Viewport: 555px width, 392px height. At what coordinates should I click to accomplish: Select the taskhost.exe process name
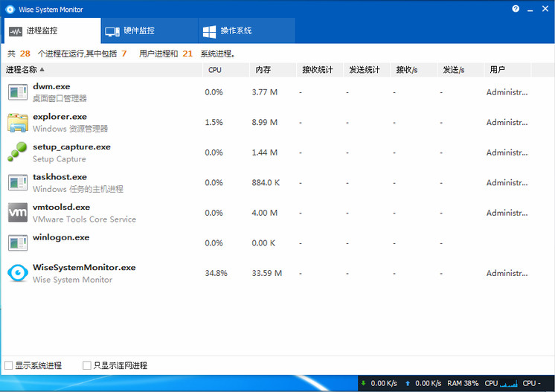click(x=60, y=177)
